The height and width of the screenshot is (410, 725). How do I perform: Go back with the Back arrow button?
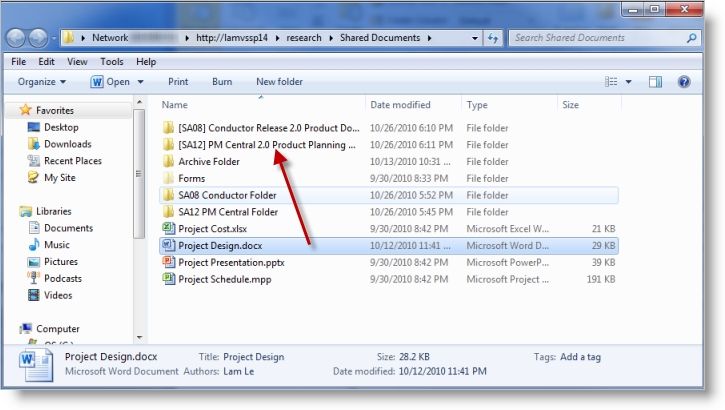pos(16,38)
